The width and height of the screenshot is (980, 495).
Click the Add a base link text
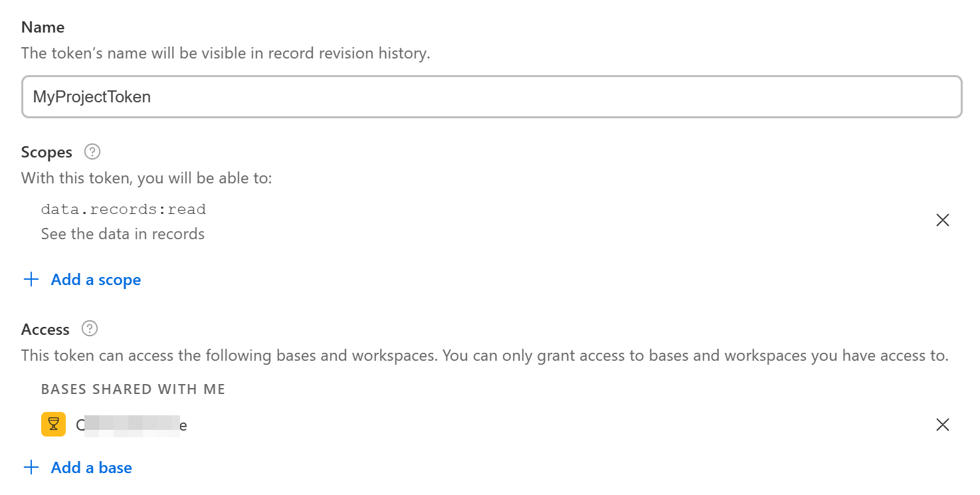point(92,468)
